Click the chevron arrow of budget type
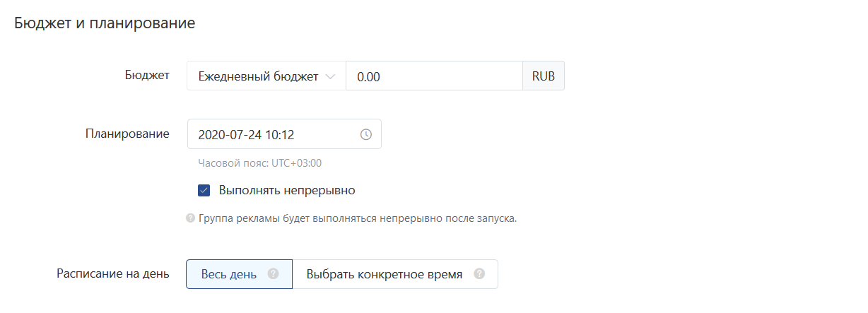Image resolution: width=868 pixels, height=313 pixels. pos(329,76)
